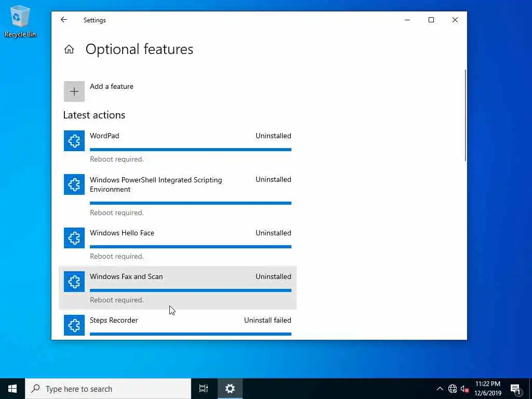Click the muted volume tray icon

[x=464, y=389]
